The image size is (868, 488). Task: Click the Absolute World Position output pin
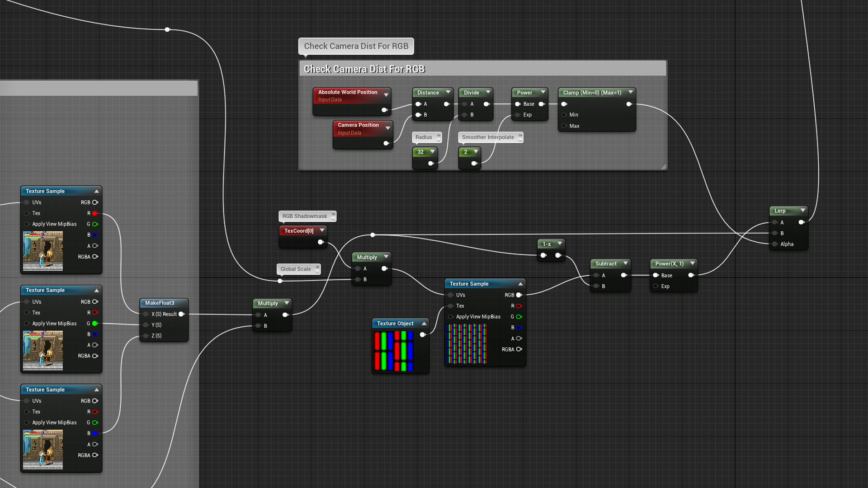[x=384, y=110]
